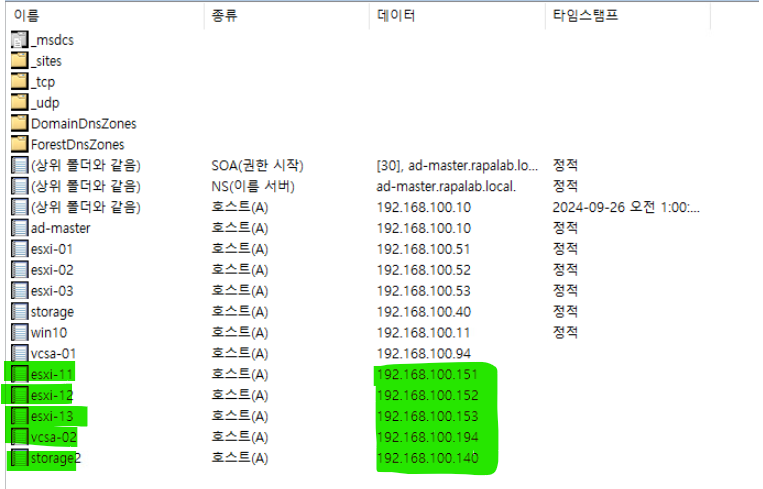Click the 192.168.100.94 address cell
Image resolution: width=763 pixels, height=489 pixels.
424,354
